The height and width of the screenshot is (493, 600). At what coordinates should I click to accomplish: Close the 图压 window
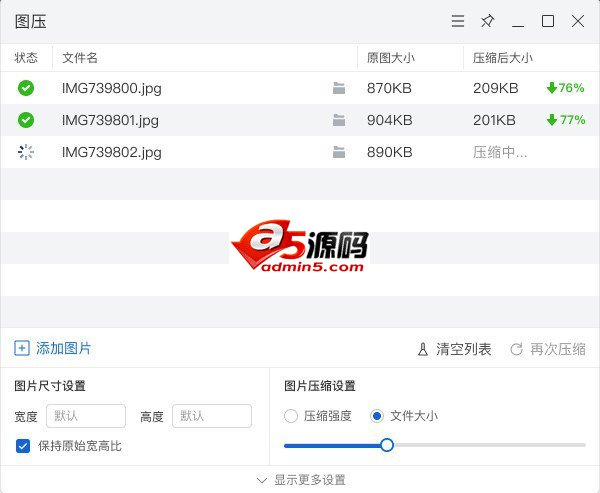coord(578,21)
